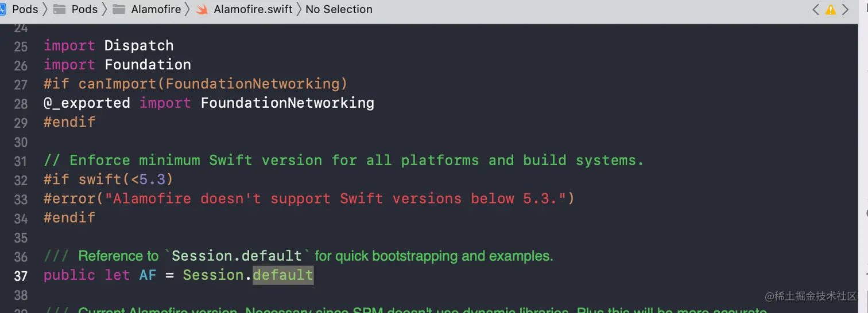Click the Alamofire folder icon in the breadcrumb
Screen dimensions: 868x313
tap(119, 9)
